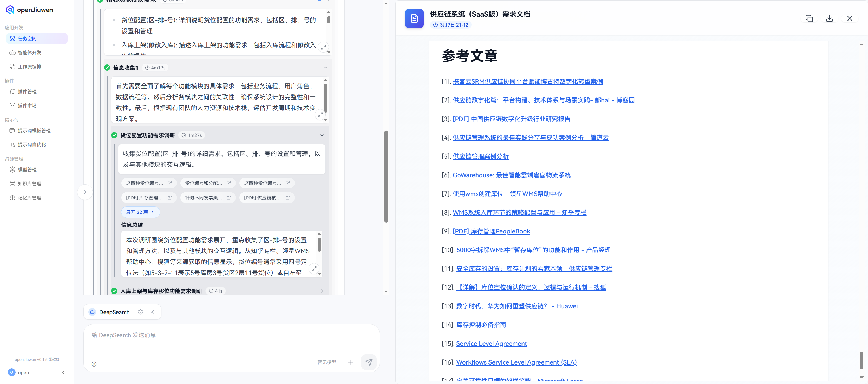
Task: Open reference 数字时代、华为如何重塑供应链
Action: point(517,306)
